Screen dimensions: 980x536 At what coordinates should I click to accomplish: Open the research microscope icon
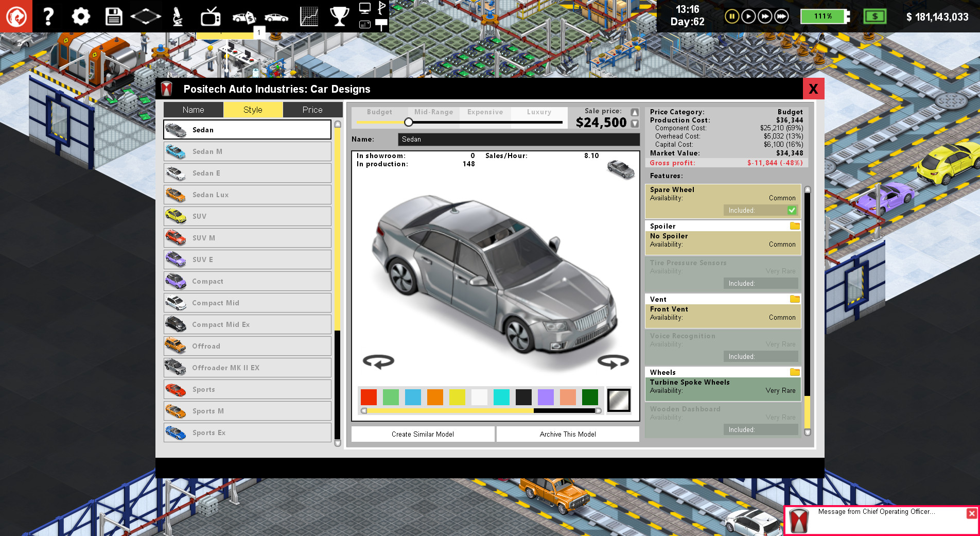179,16
